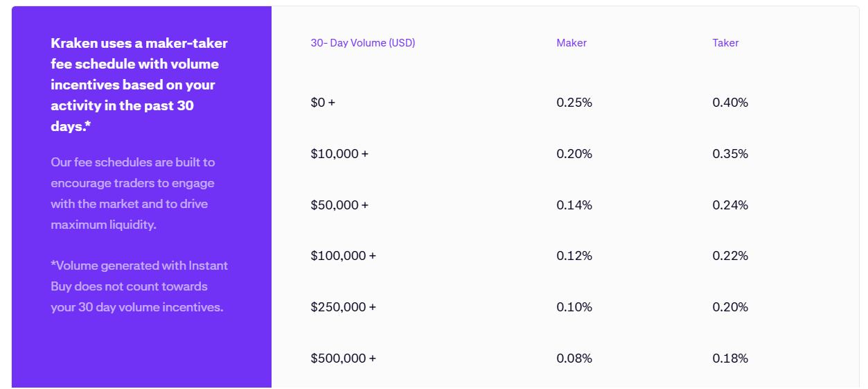This screenshot has width=868, height=389.
Task: Select the $500,000 + volume tier
Action: pyautogui.click(x=343, y=358)
